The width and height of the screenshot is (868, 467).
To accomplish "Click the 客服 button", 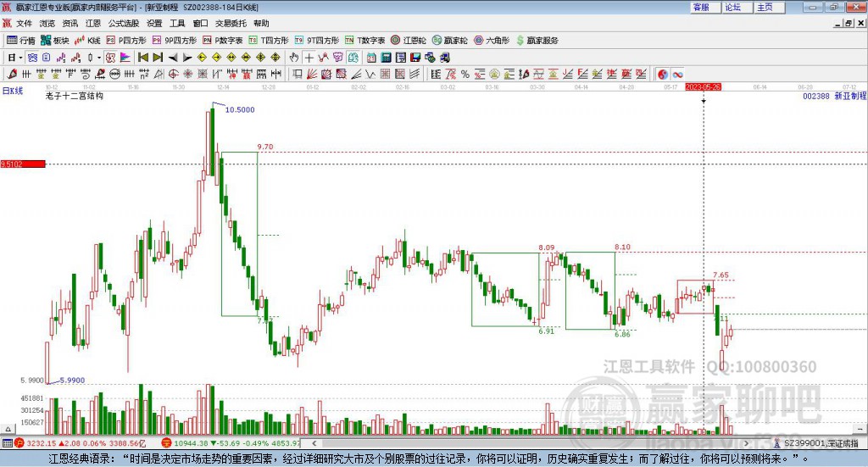I will click(705, 7).
